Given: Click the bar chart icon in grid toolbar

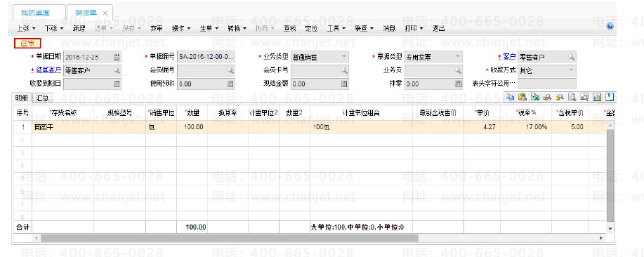Looking at the screenshot, I should coord(597,98).
